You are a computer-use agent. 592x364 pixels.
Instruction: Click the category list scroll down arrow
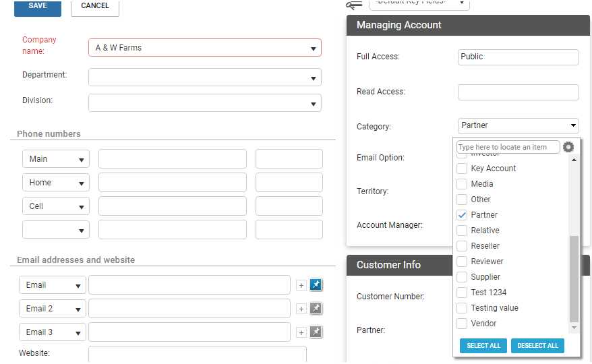click(x=574, y=328)
